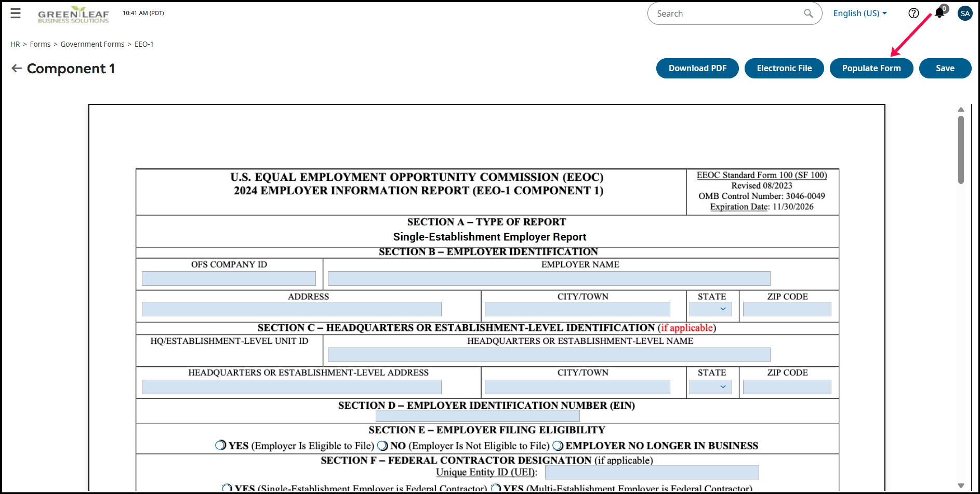980x494 pixels.
Task: Click the Greenleaf Business Solutions logo
Action: tap(73, 15)
